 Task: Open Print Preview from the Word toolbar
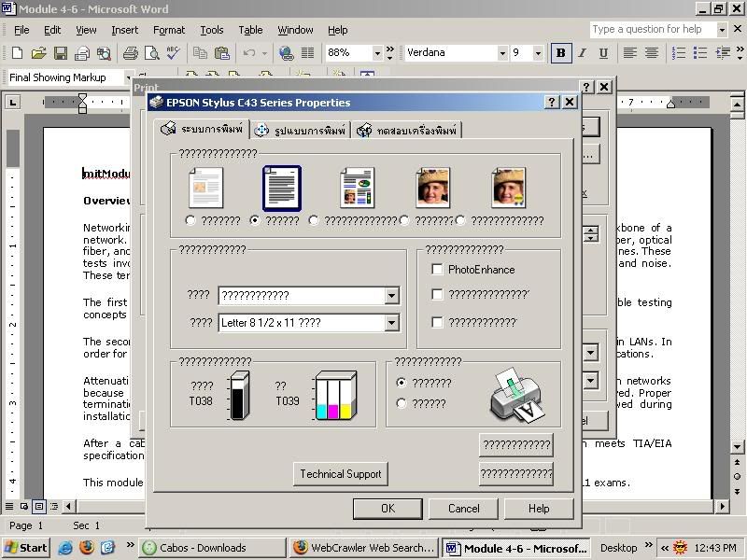151,53
